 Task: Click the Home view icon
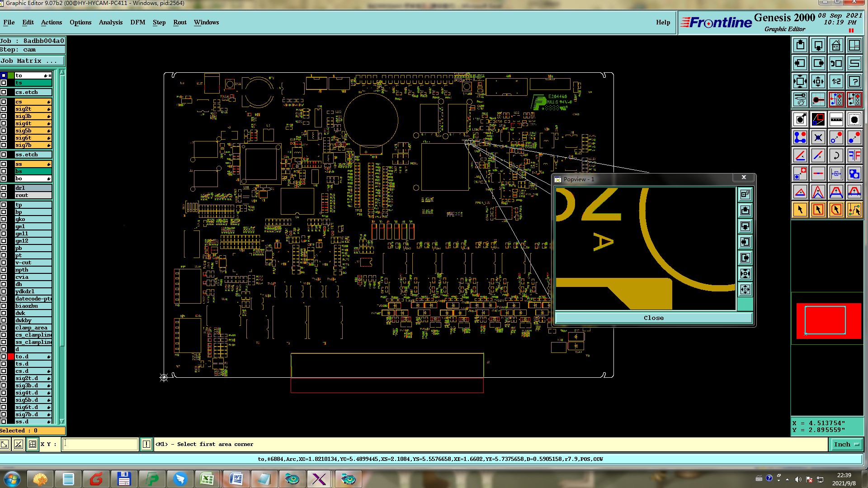pyautogui.click(x=836, y=45)
